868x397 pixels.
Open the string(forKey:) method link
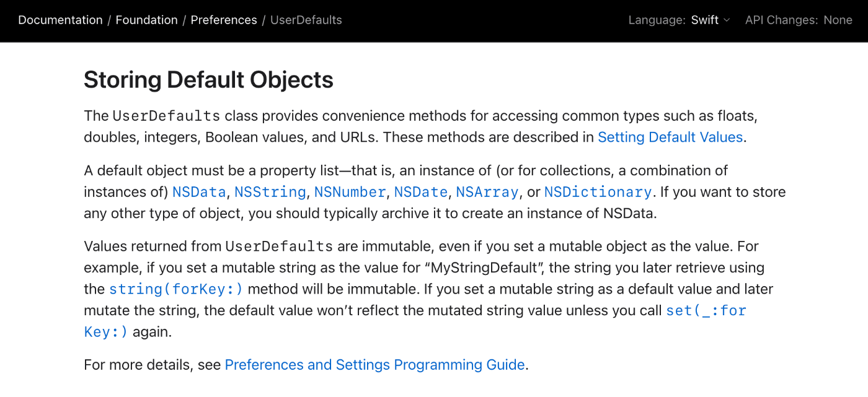pyautogui.click(x=176, y=289)
